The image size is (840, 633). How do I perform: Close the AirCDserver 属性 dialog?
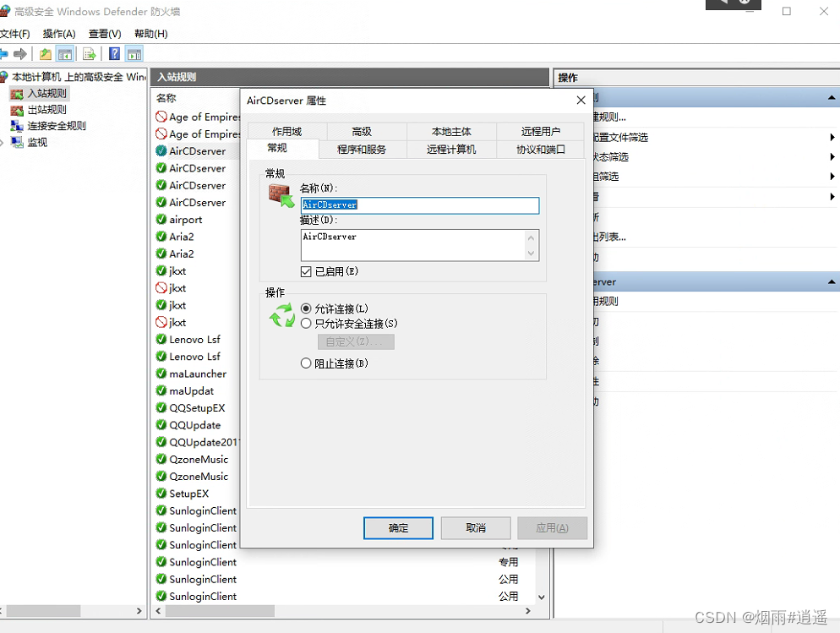click(x=581, y=100)
